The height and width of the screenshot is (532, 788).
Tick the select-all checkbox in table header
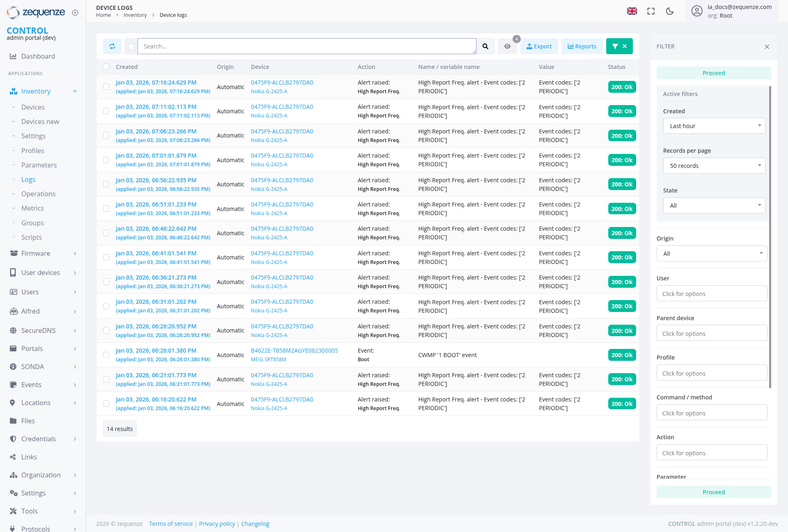coord(106,67)
